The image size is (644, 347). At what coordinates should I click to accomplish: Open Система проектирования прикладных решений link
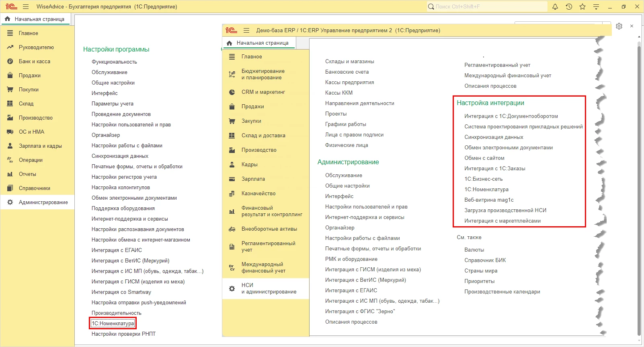(523, 127)
